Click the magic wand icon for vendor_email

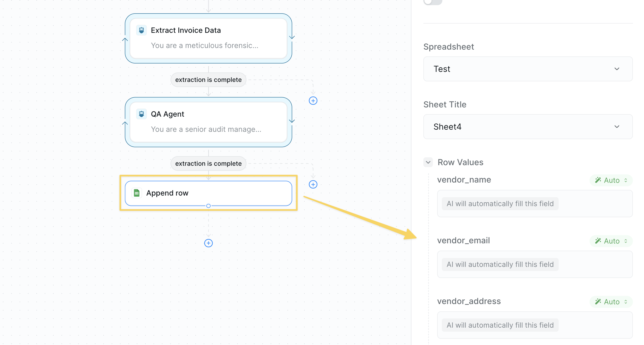[598, 241]
